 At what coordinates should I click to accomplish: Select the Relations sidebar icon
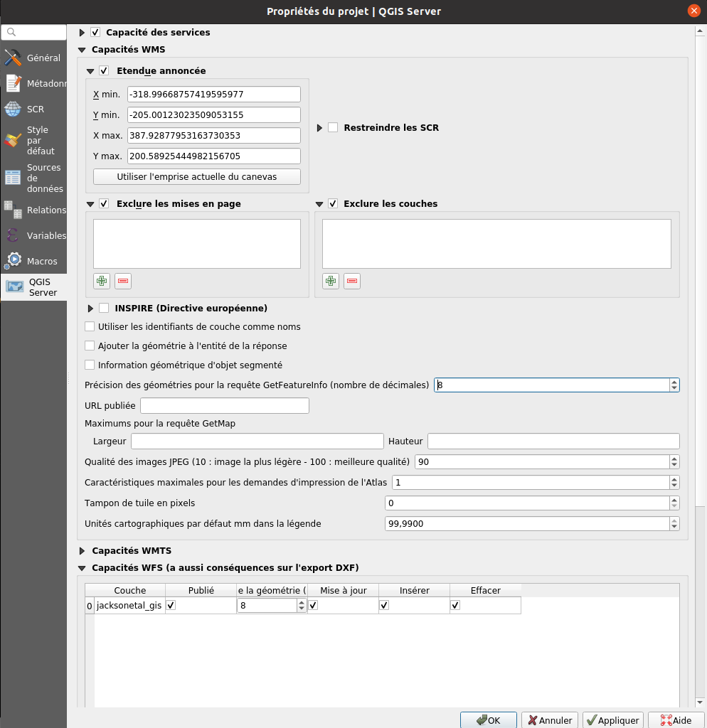point(13,210)
